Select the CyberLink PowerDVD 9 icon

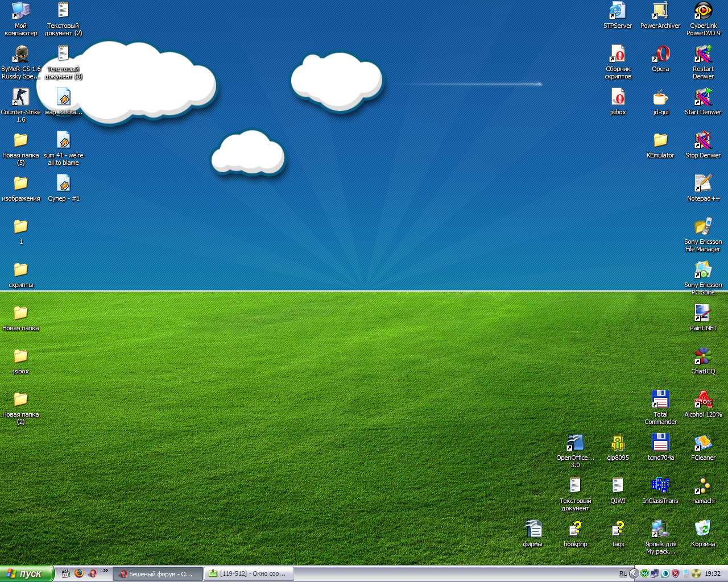[x=703, y=11]
